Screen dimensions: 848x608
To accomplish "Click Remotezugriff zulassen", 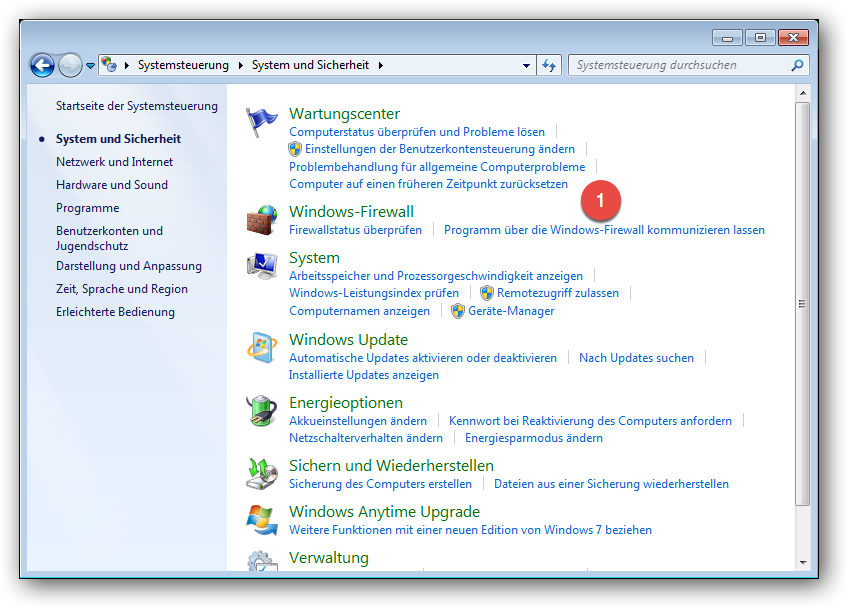I will point(558,293).
